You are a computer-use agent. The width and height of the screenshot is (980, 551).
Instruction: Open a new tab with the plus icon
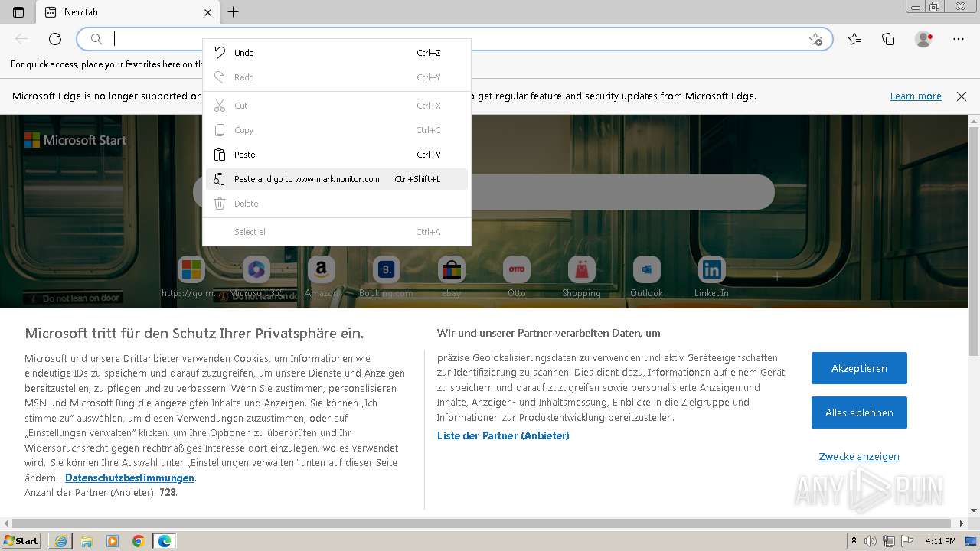coord(234,12)
